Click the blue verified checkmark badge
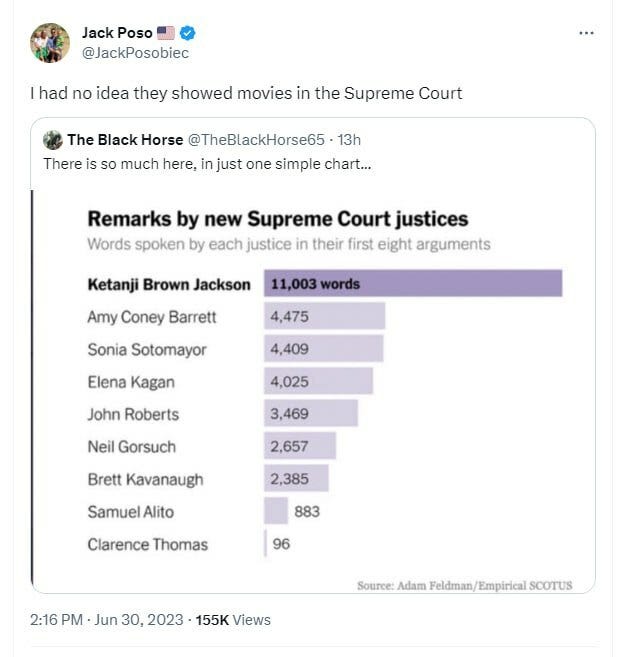This screenshot has width=619, height=657. click(x=201, y=33)
